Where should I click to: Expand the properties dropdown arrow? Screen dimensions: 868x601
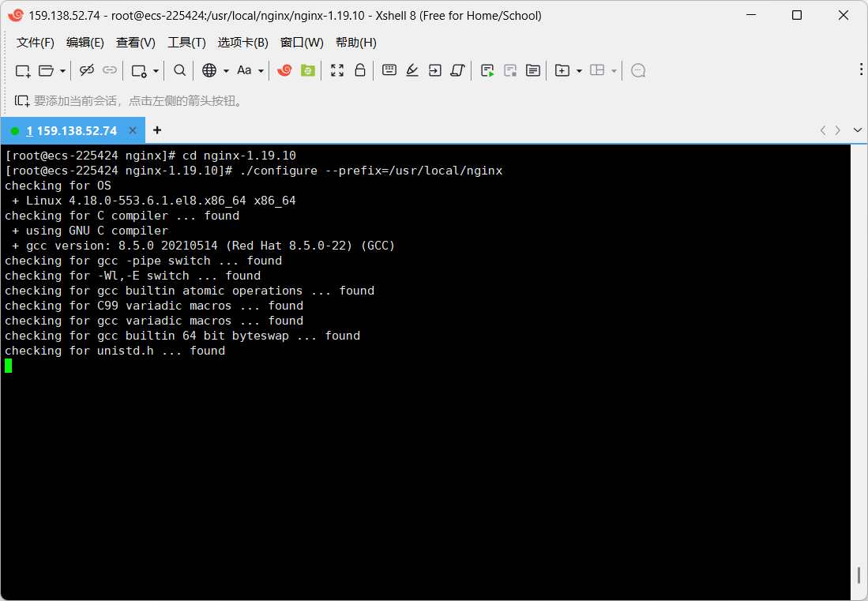(x=156, y=71)
